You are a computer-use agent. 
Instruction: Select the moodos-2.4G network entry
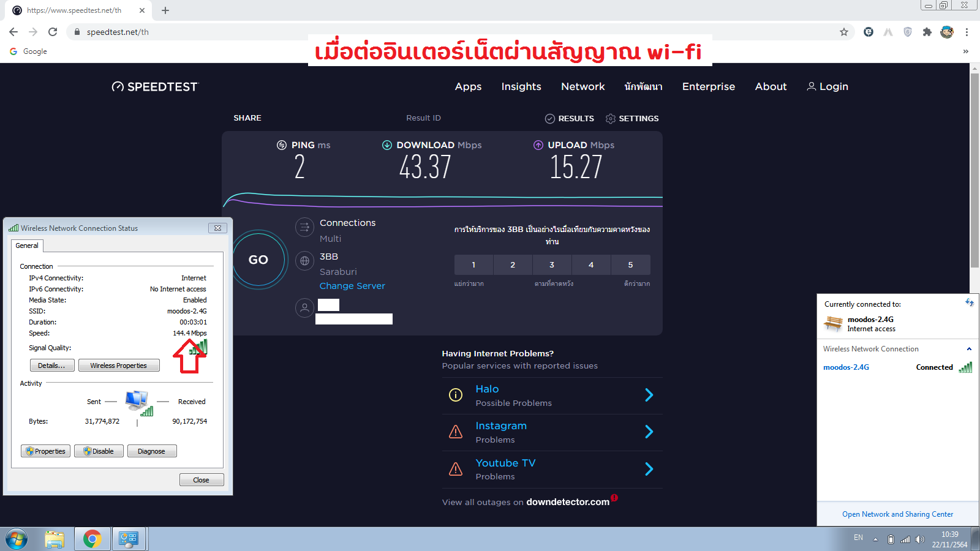897,367
